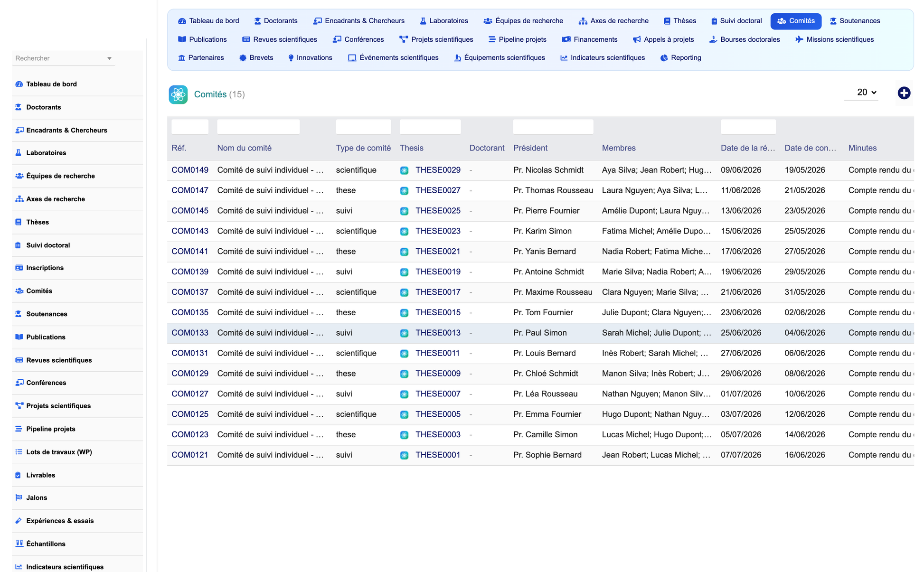Open the Brevets top navigation tab

coord(256,58)
